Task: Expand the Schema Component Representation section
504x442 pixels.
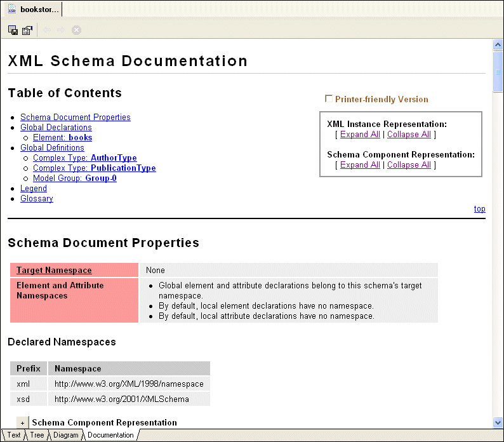Action: [22, 422]
